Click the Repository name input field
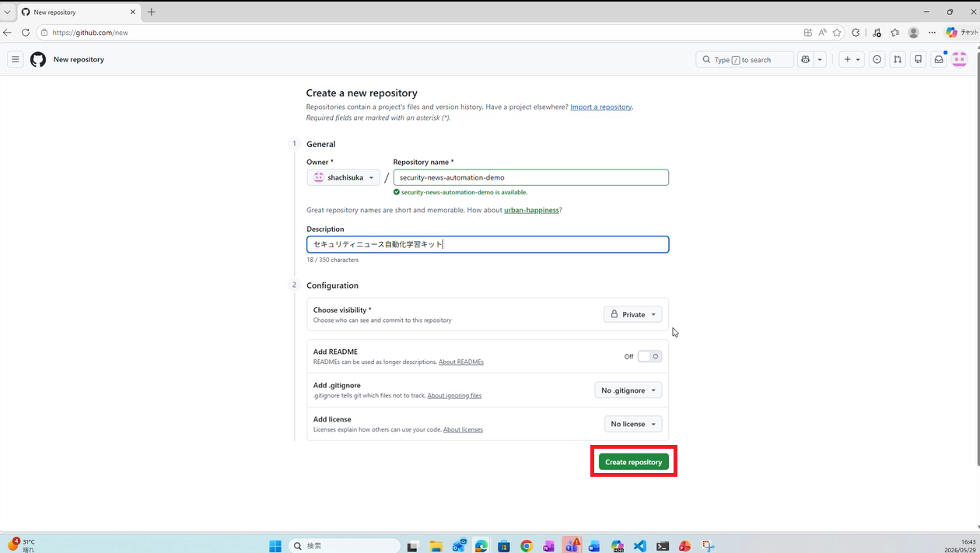 (x=531, y=177)
